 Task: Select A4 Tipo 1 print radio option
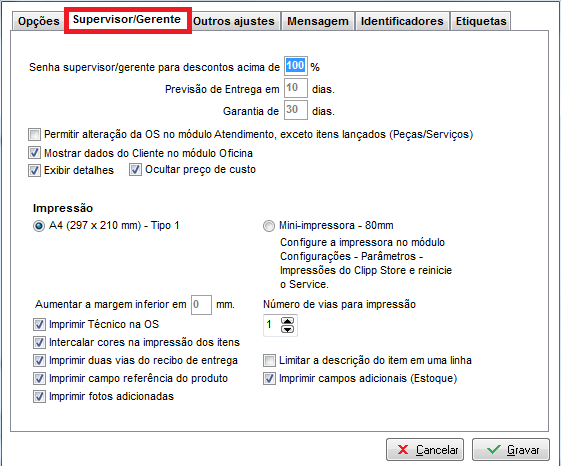point(39,226)
